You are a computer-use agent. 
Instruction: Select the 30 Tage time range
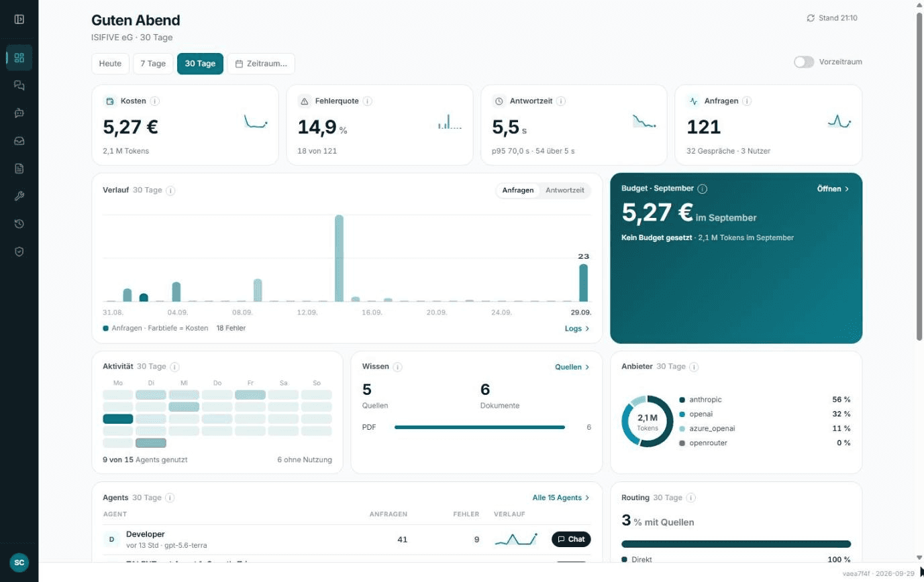pyautogui.click(x=200, y=64)
